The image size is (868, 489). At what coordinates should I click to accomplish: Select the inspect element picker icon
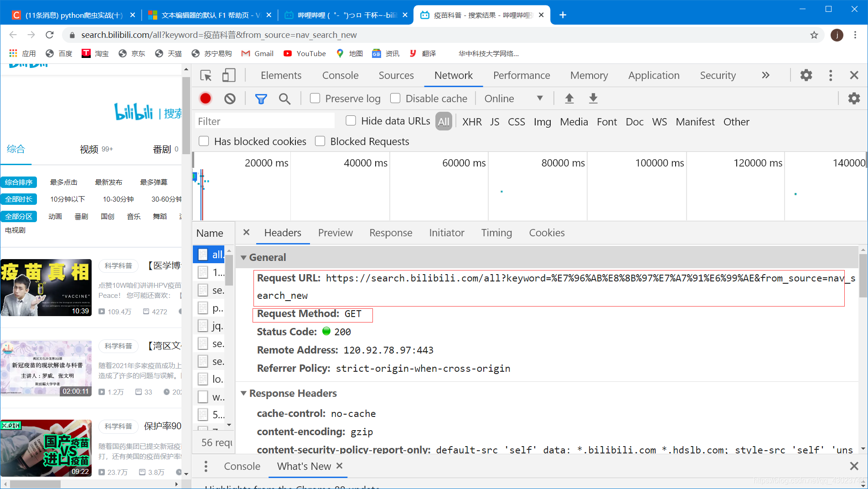coord(206,75)
